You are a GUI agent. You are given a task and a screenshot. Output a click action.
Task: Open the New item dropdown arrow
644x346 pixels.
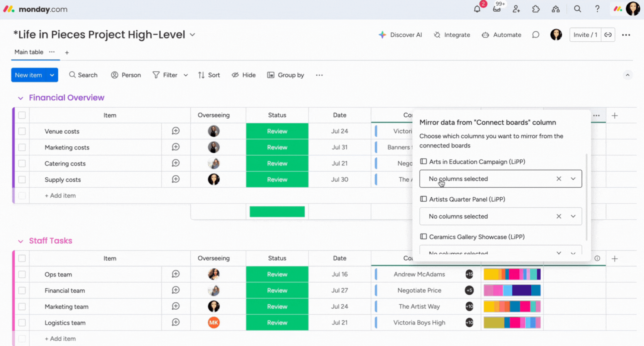point(52,75)
